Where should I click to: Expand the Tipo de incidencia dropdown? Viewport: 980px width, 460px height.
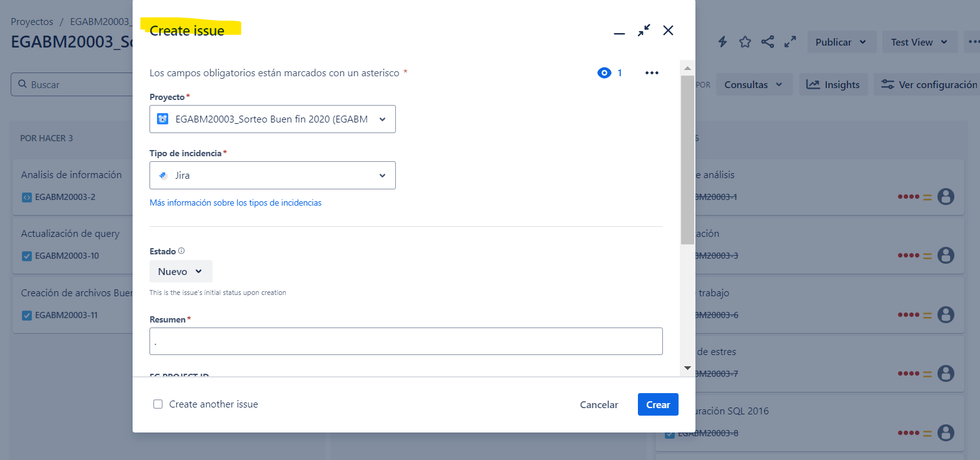(x=273, y=175)
